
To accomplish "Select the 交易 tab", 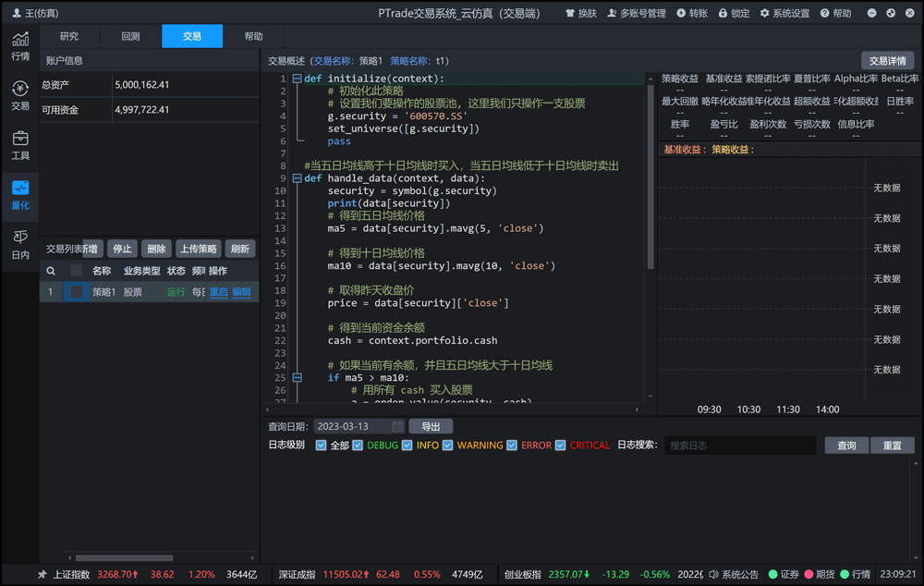I will point(192,36).
